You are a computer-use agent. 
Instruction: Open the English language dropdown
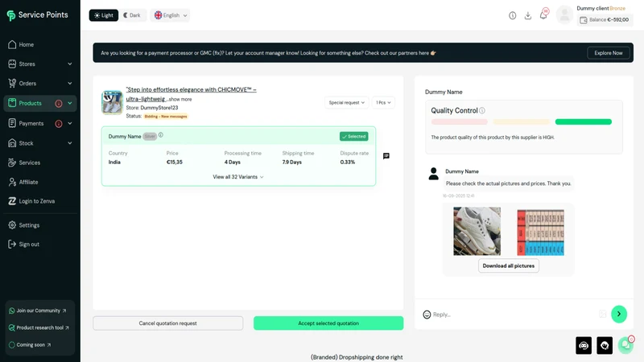coord(170,15)
